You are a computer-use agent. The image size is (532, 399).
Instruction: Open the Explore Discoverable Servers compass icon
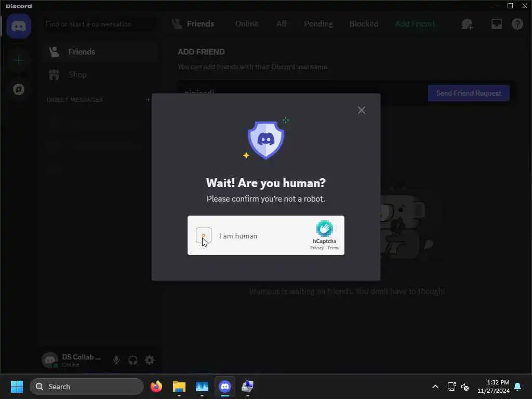pyautogui.click(x=19, y=89)
